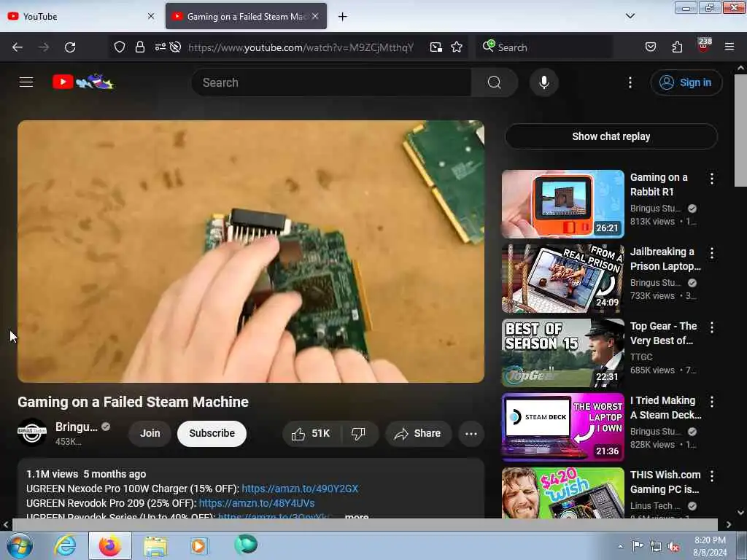Open the Windows Start button

pos(20,545)
